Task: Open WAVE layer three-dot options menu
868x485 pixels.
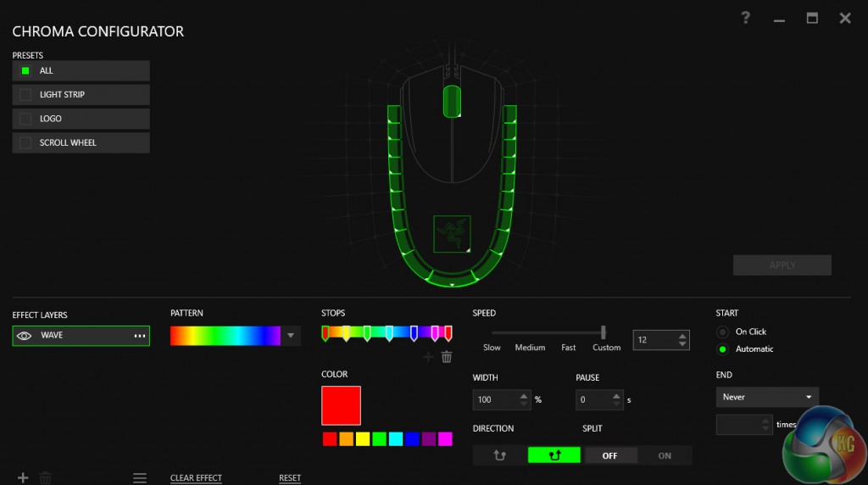Action: [140, 336]
